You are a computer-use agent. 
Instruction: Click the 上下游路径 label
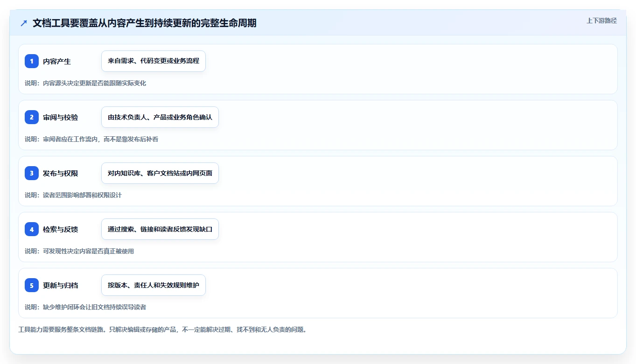(x=601, y=21)
